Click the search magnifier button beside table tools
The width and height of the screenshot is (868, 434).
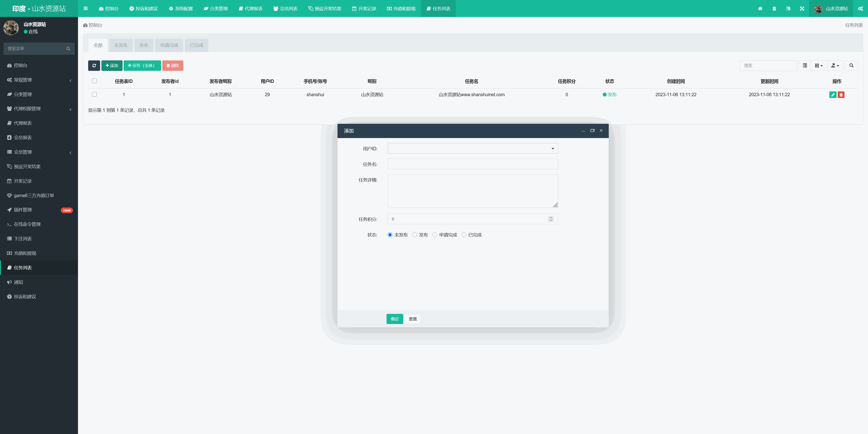click(851, 65)
